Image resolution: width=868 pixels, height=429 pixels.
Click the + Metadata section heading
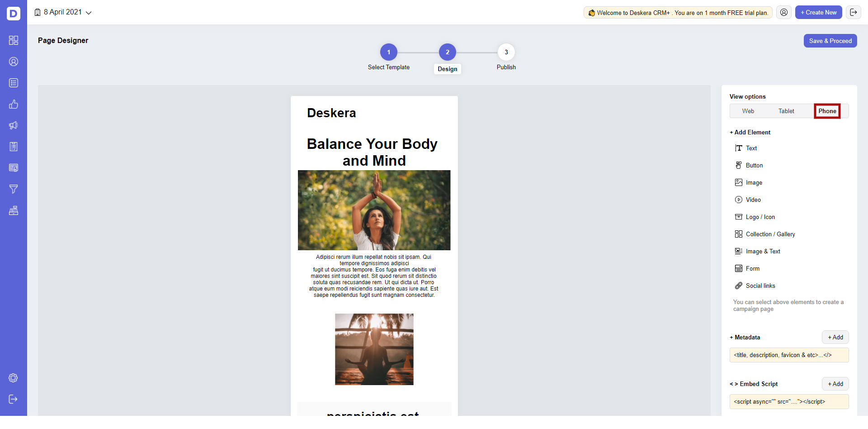tap(745, 337)
